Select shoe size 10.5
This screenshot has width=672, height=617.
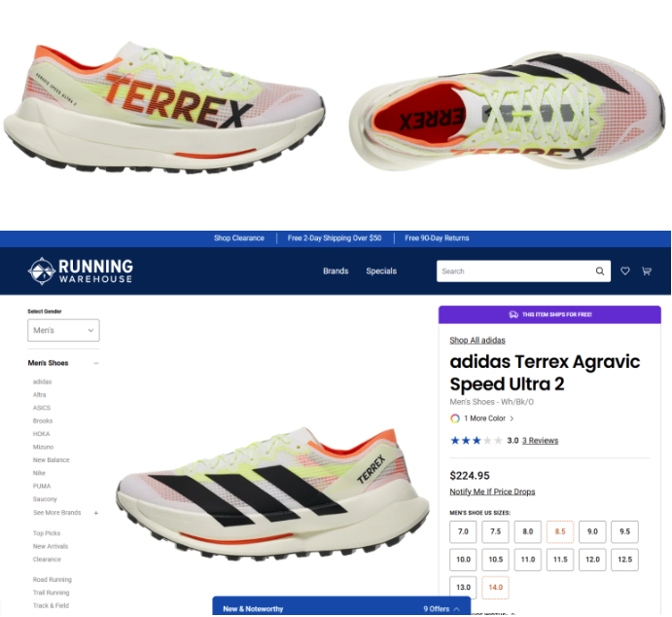495,560
